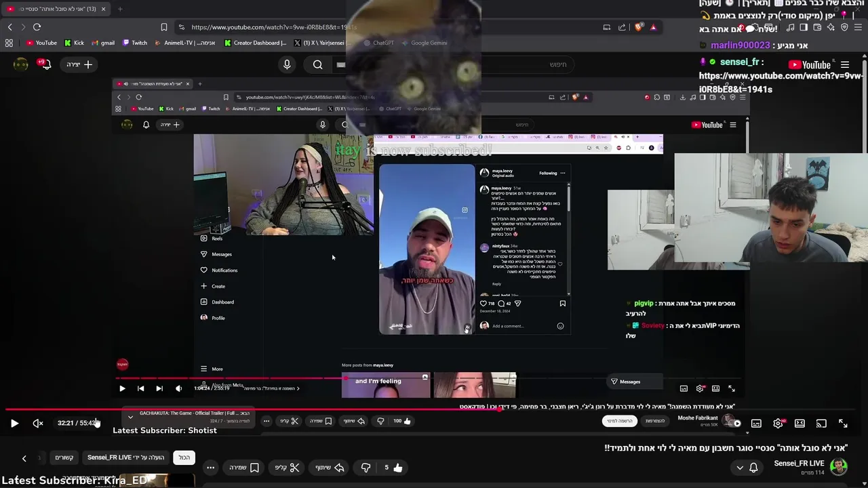Open Instagram Notifications in sidebar
Screen dimensions: 868x488
219,270
